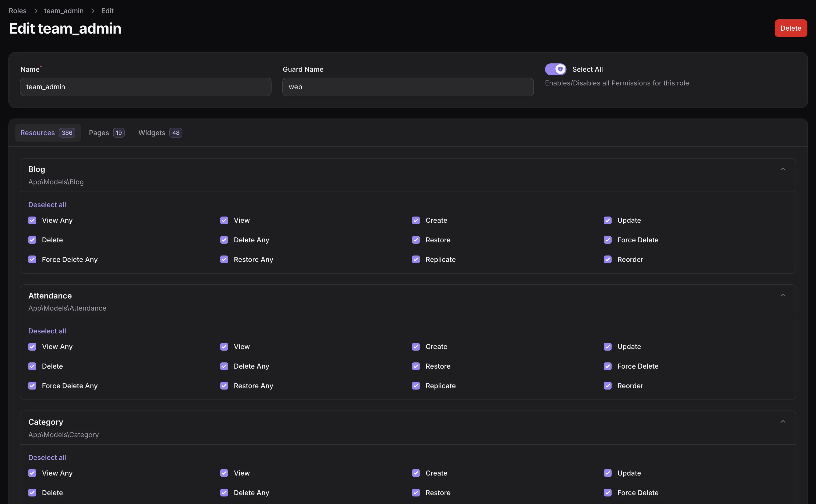Switch to the Resources tab

coord(48,133)
